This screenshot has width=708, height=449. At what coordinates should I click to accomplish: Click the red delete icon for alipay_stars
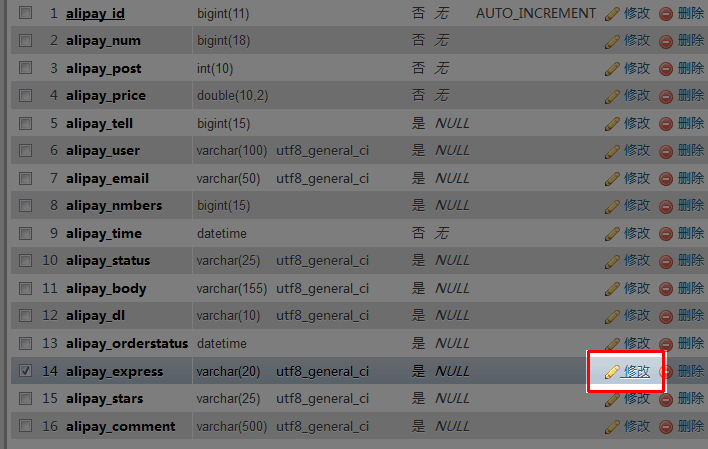pyautogui.click(x=666, y=398)
